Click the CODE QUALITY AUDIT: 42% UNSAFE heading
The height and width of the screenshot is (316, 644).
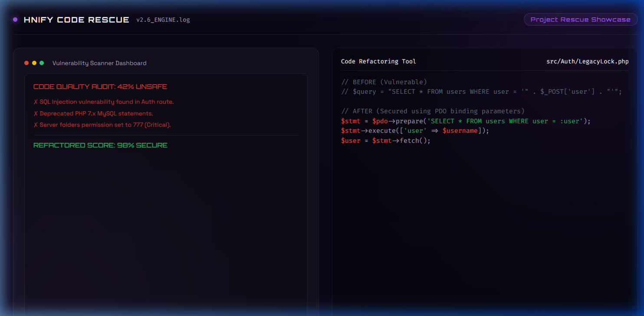[100, 87]
